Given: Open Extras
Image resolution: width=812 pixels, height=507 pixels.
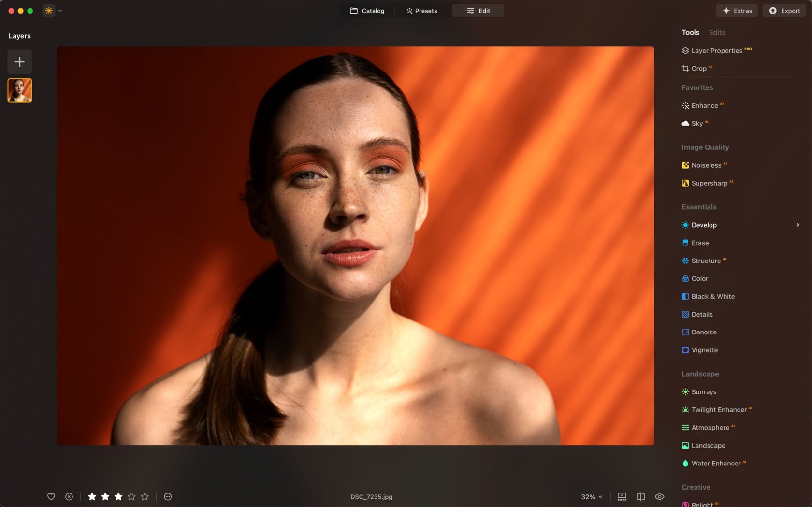Looking at the screenshot, I should point(737,10).
